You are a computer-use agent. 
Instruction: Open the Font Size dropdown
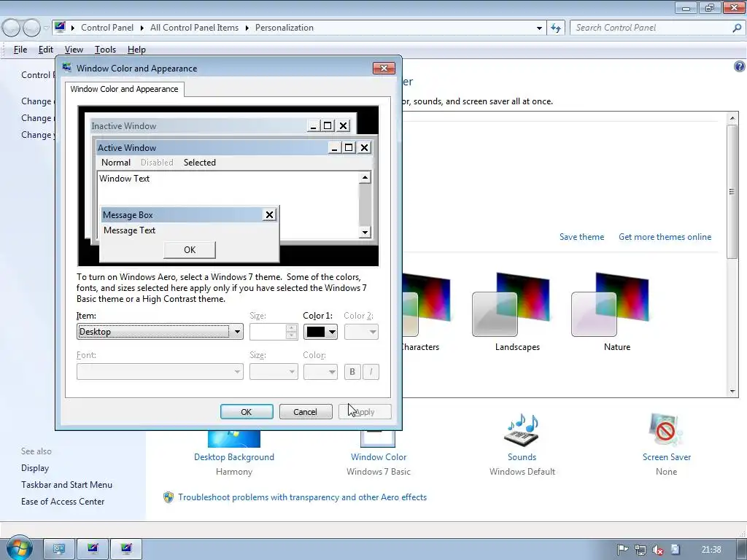coord(274,371)
